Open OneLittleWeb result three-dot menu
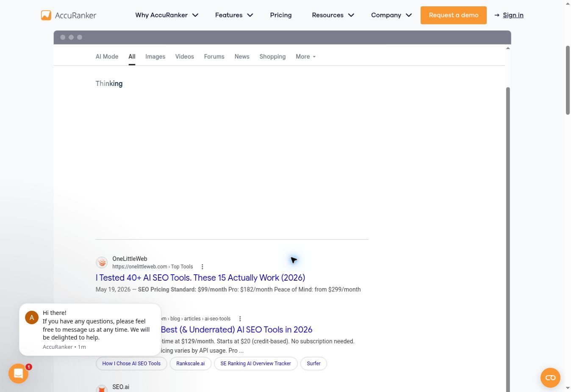The height and width of the screenshot is (392, 571). (202, 267)
